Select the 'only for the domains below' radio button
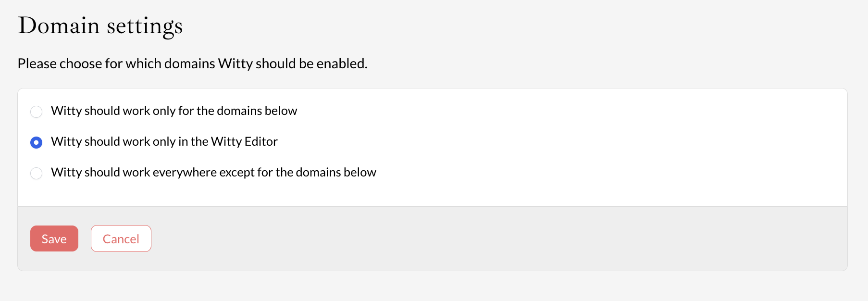Viewport: 868px width, 301px height. [37, 112]
